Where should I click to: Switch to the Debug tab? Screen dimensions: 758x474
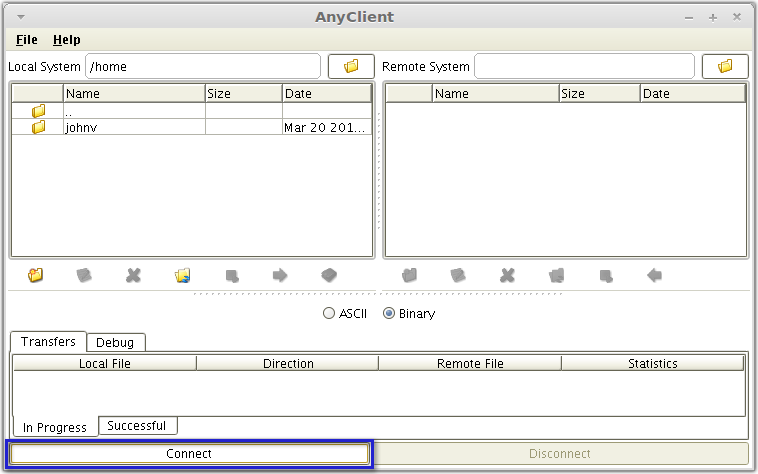[115, 342]
